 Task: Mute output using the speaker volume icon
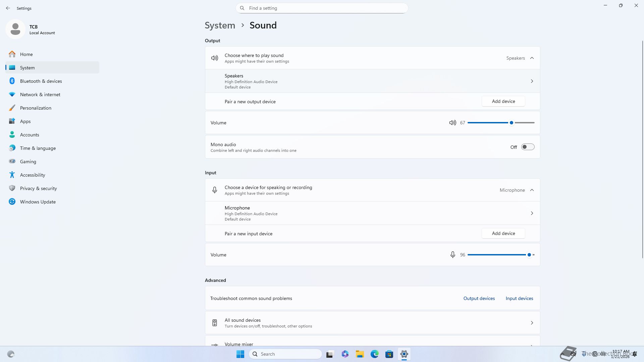pyautogui.click(x=452, y=123)
